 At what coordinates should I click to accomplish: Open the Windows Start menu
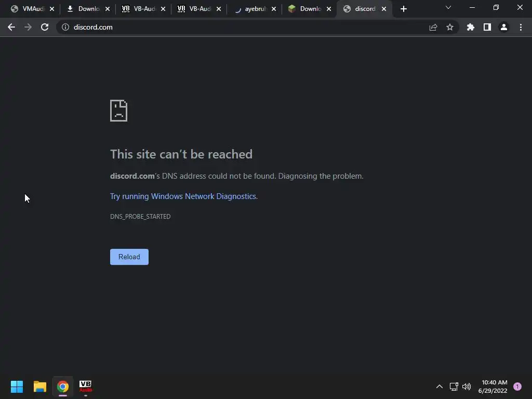(17, 387)
